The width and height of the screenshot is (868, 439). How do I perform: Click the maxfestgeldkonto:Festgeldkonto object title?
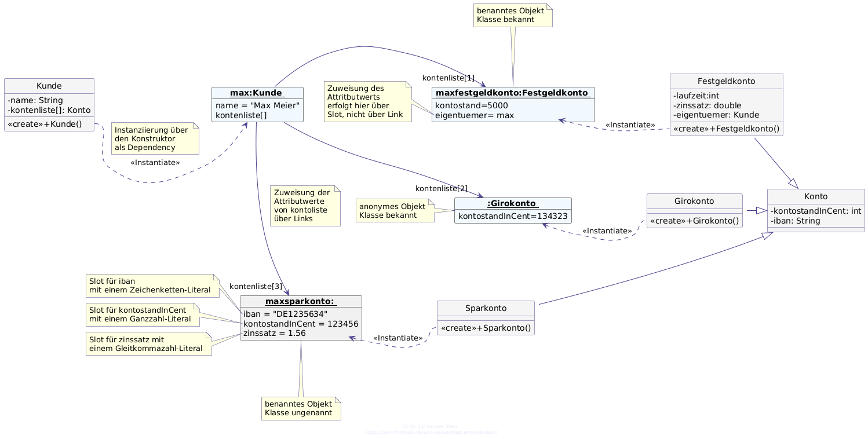point(513,93)
